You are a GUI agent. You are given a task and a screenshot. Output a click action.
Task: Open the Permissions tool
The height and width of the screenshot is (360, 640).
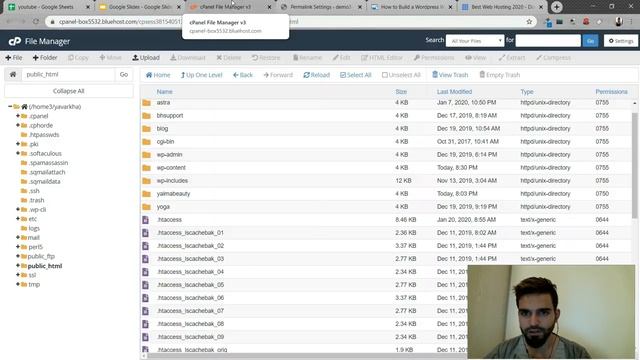(433, 58)
